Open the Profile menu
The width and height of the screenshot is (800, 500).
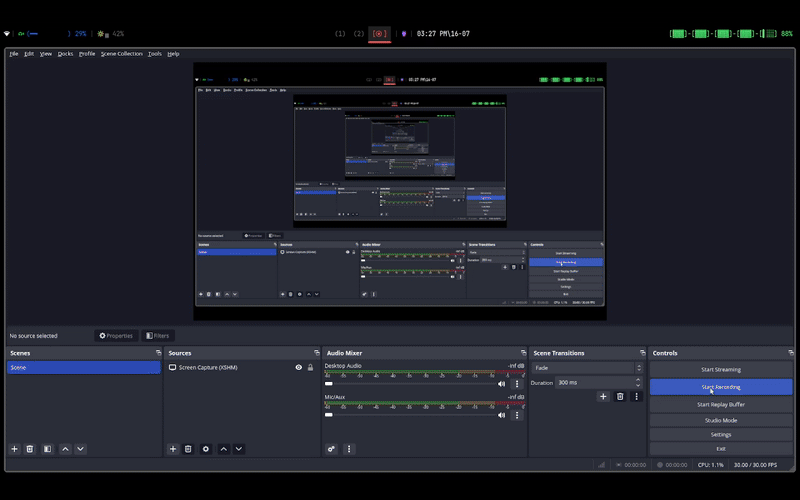click(87, 54)
